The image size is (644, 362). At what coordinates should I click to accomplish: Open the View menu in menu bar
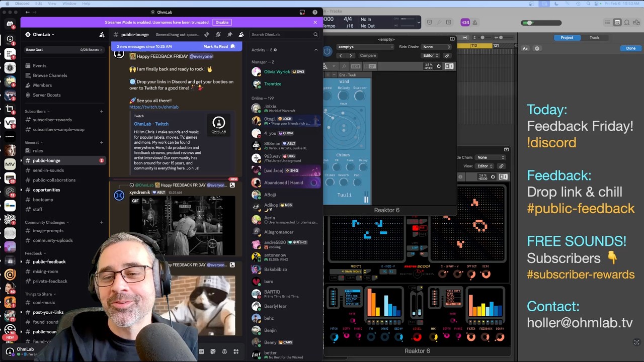click(x=52, y=4)
